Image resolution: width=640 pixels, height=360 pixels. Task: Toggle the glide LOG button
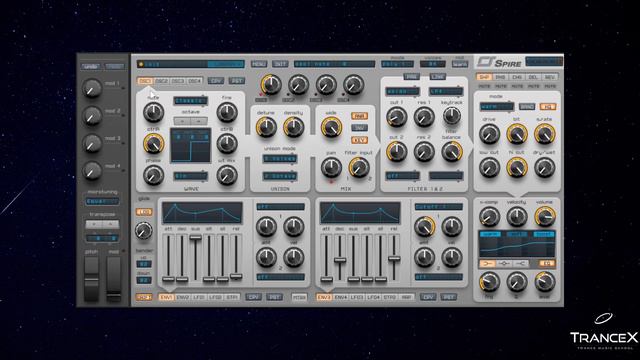pos(144,212)
